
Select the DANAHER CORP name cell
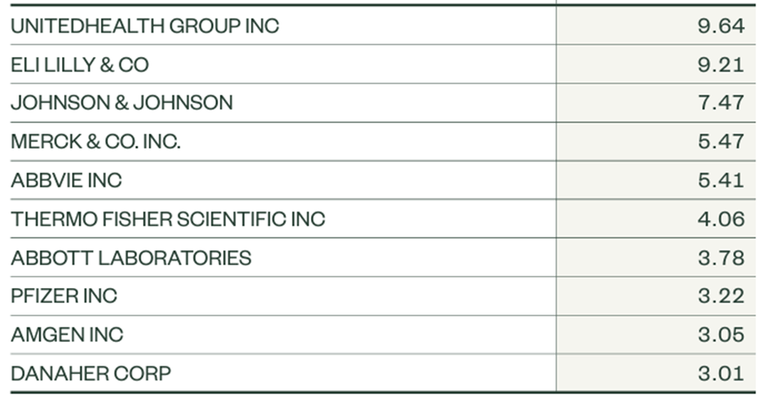point(91,373)
